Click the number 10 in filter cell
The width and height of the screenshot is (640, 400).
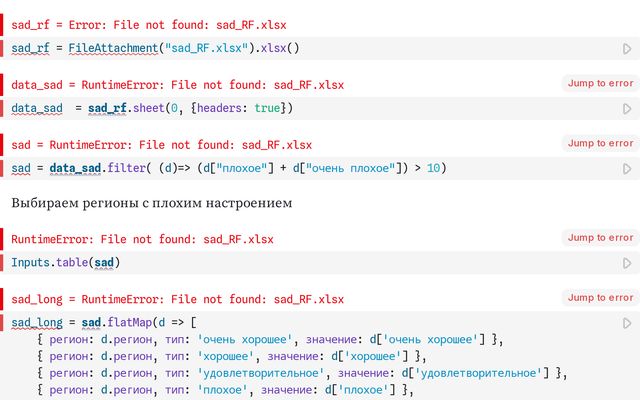pos(433,168)
